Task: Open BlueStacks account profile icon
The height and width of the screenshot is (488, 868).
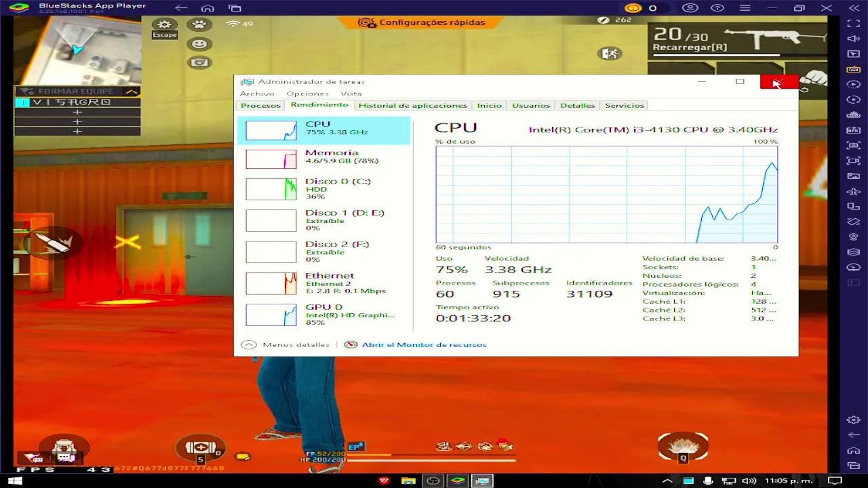Action: (690, 8)
